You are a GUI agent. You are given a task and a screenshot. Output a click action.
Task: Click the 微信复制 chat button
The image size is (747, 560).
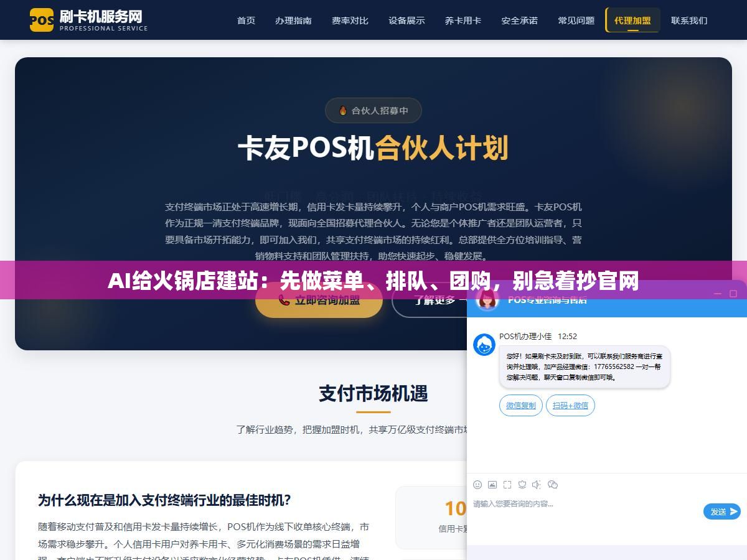click(x=521, y=406)
